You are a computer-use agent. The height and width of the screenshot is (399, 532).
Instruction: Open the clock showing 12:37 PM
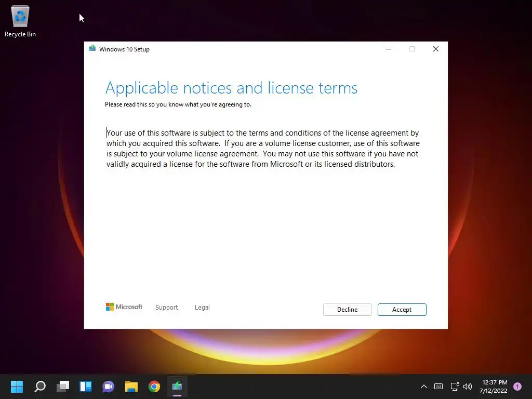(x=494, y=387)
